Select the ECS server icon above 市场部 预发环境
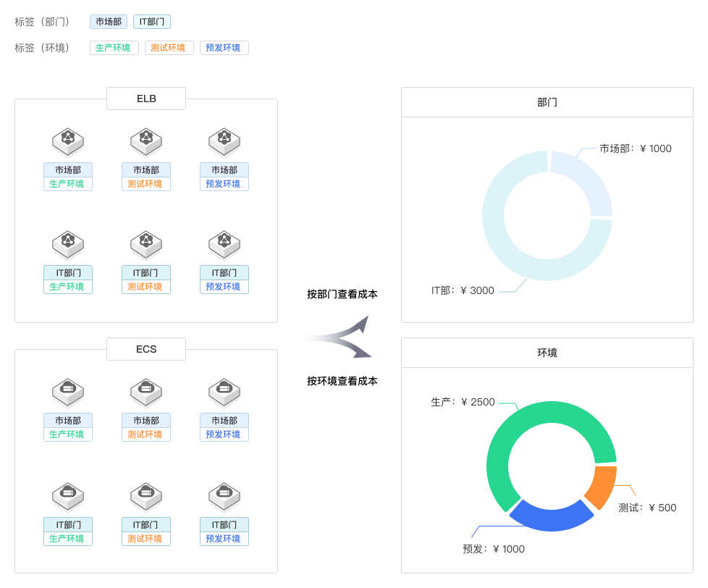The height and width of the screenshot is (588, 708). click(224, 391)
